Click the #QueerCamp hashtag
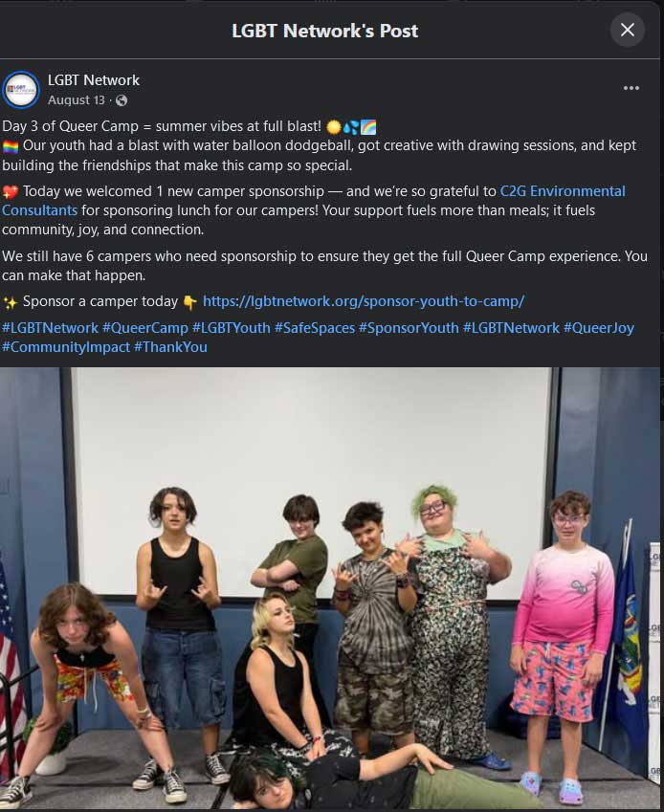Viewport: 664px width, 812px height. [145, 328]
